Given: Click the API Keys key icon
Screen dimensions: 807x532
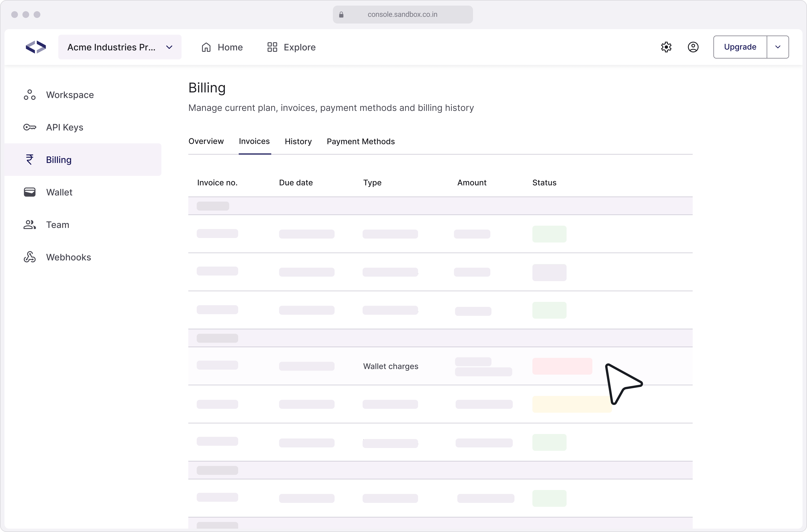Looking at the screenshot, I should [x=30, y=127].
